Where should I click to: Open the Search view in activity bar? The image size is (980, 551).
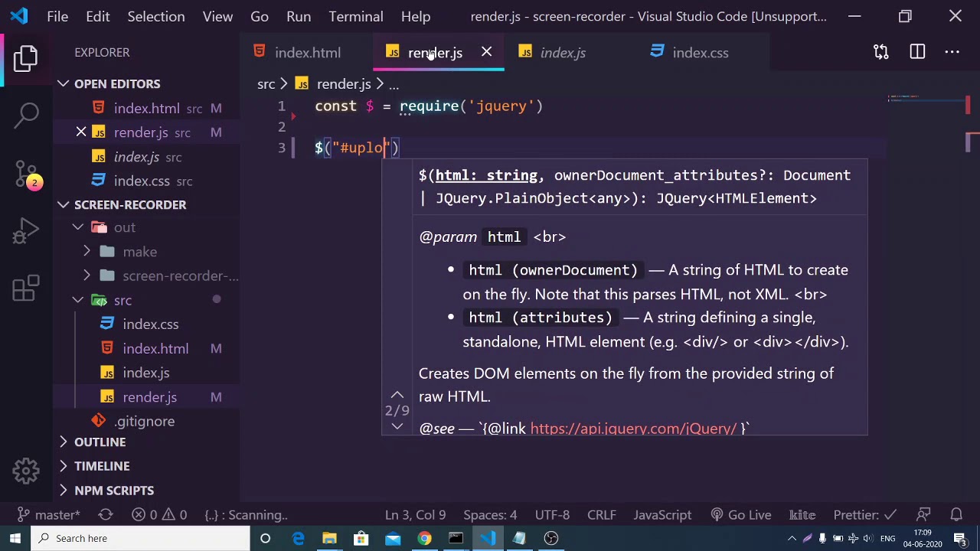26,115
